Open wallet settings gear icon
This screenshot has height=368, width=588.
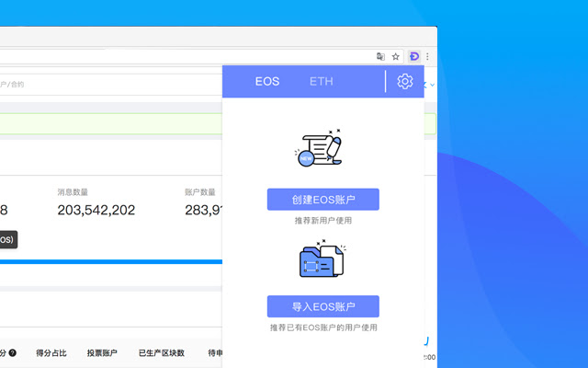pos(405,82)
